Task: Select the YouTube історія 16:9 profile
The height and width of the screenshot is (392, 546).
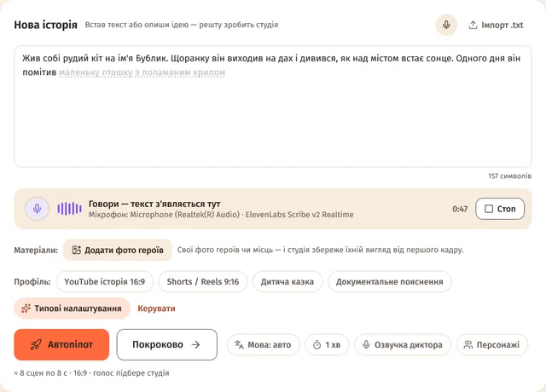Action: (104, 282)
